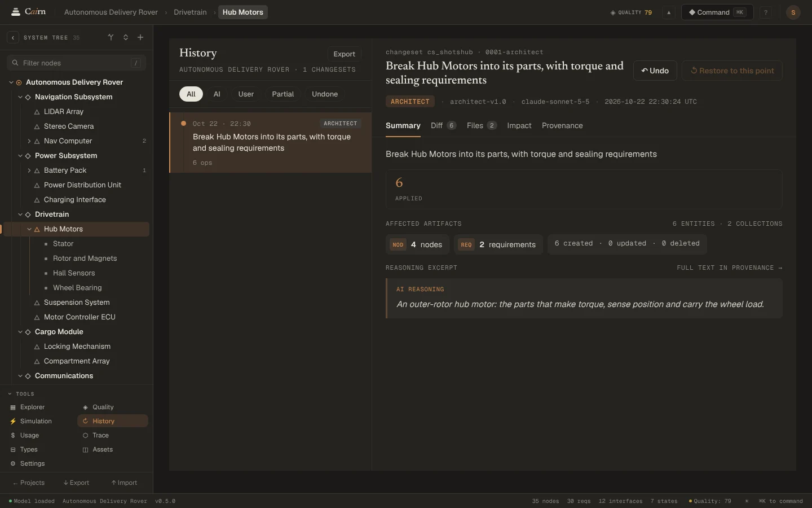
Task: Click the warning triangle icon beside Quality
Action: coord(669,12)
